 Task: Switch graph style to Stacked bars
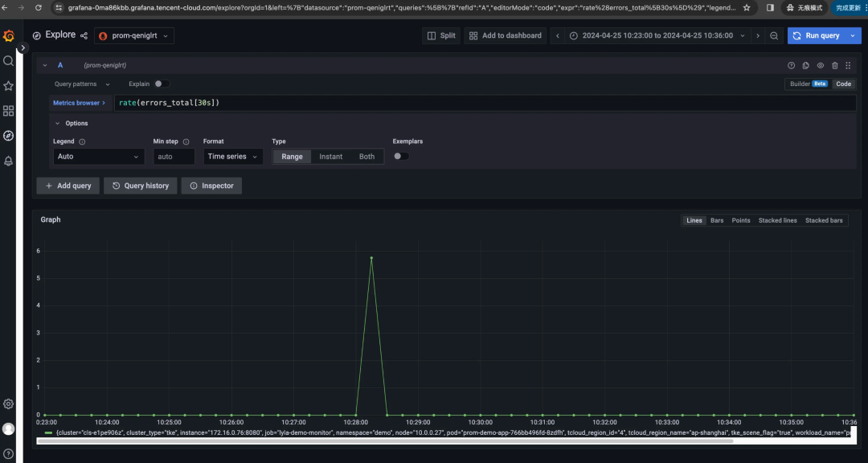point(824,220)
